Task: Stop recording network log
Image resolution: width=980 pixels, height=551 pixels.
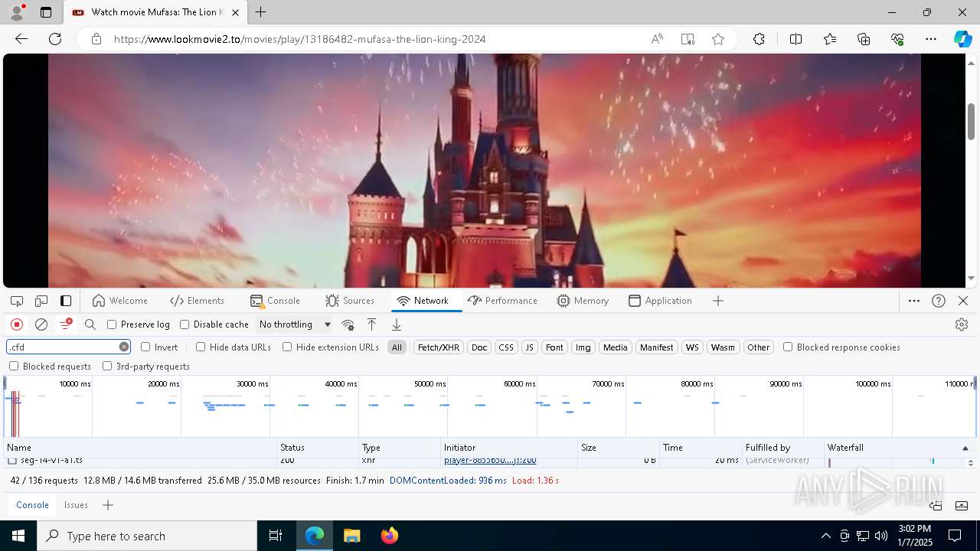Action: click(x=17, y=324)
